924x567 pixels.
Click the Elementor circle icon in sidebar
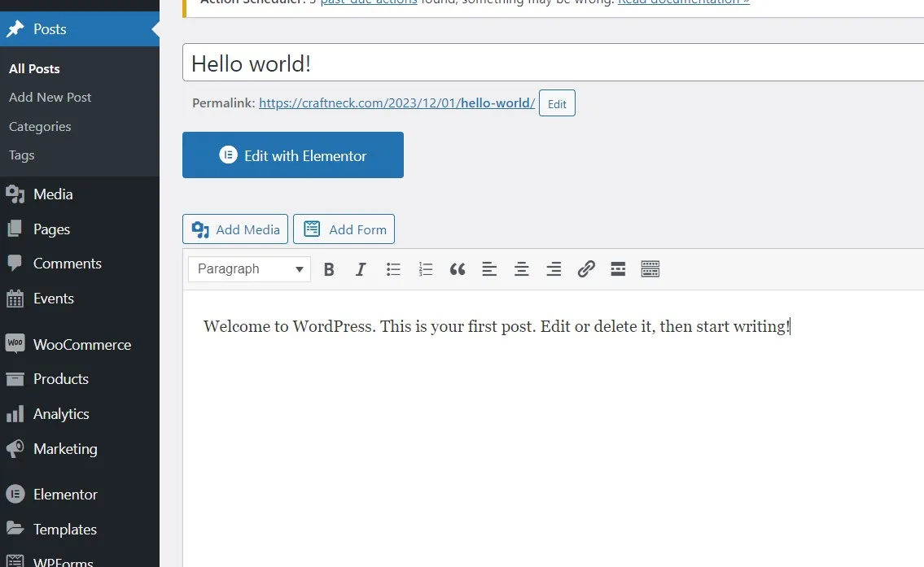tap(15, 494)
